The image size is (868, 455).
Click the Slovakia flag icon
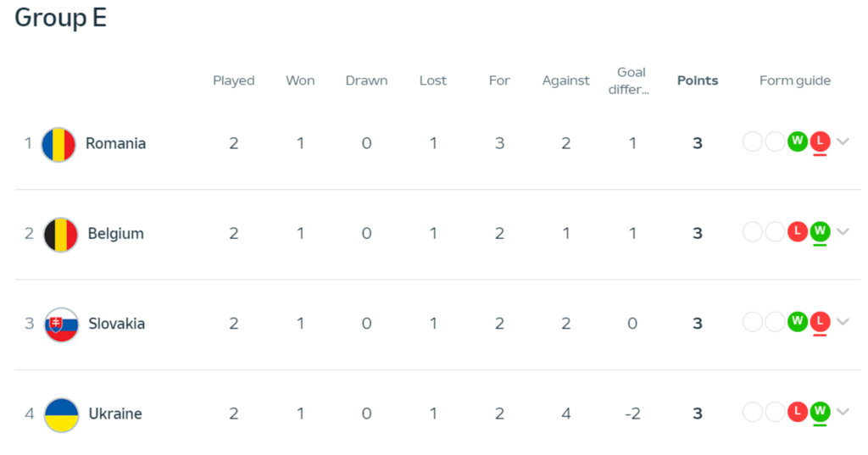point(61,325)
